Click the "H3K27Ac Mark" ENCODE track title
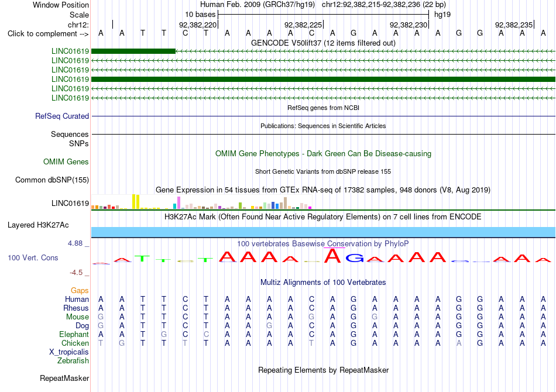Viewport: 556px width, 392px height. click(x=323, y=216)
